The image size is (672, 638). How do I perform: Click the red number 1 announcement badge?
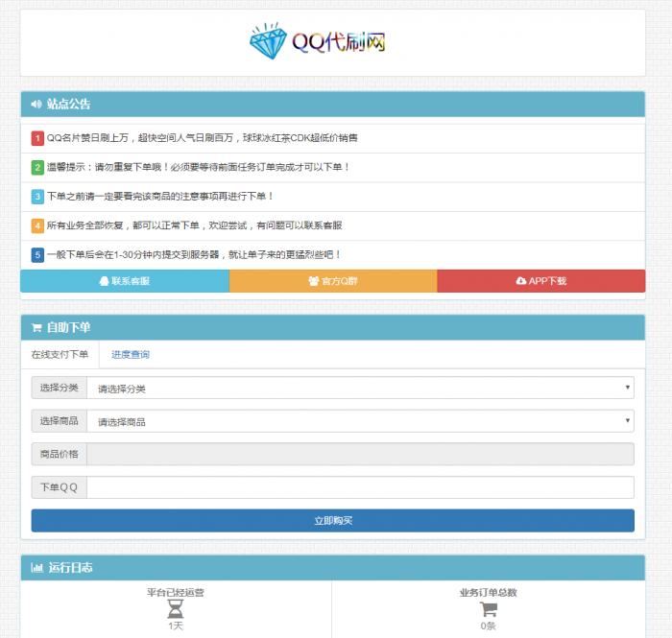(x=37, y=138)
